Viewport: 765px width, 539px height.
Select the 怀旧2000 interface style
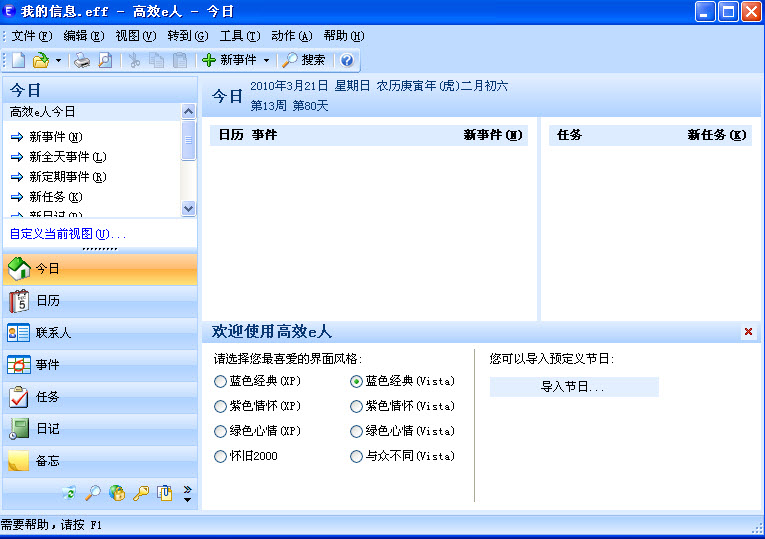(x=220, y=456)
